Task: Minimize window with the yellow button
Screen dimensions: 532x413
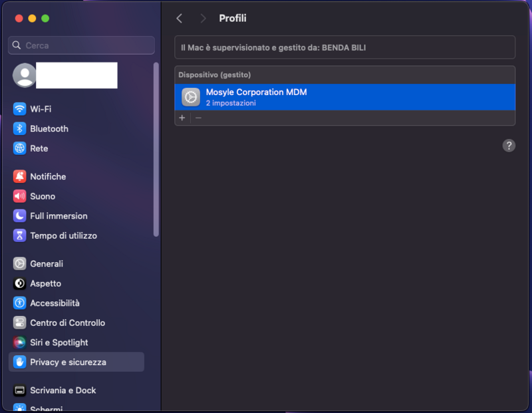Action: pyautogui.click(x=32, y=19)
